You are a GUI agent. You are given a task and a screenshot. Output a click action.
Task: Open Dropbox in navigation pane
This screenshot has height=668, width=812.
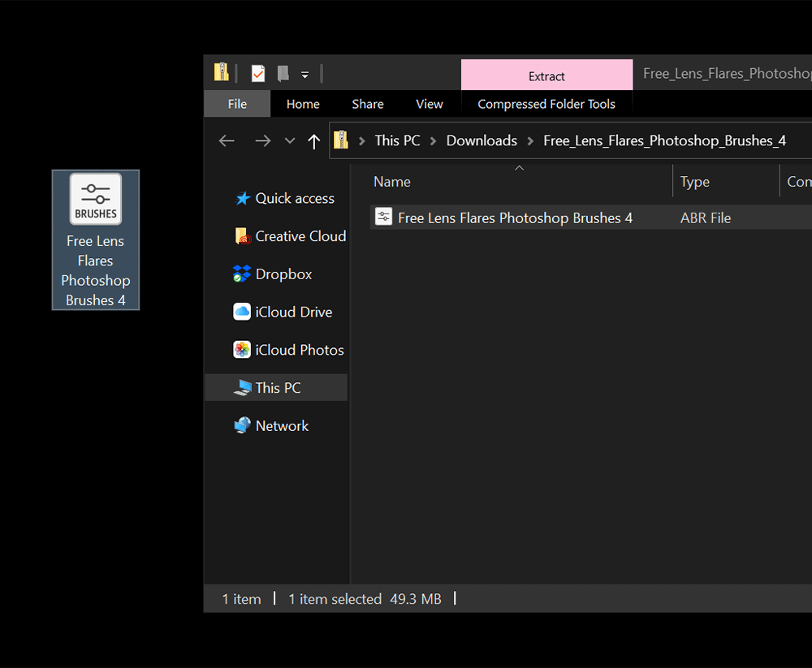coord(283,274)
